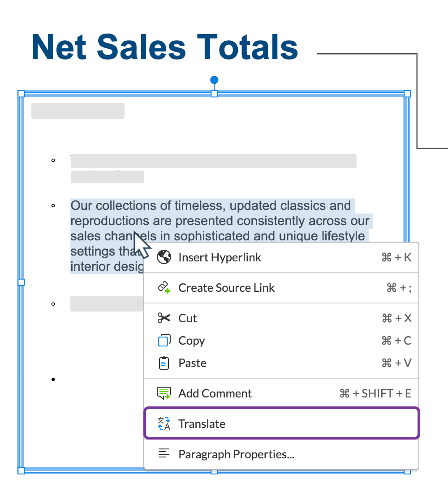The height and width of the screenshot is (504, 448).
Task: Click the Translate language icon
Action: [x=164, y=424]
